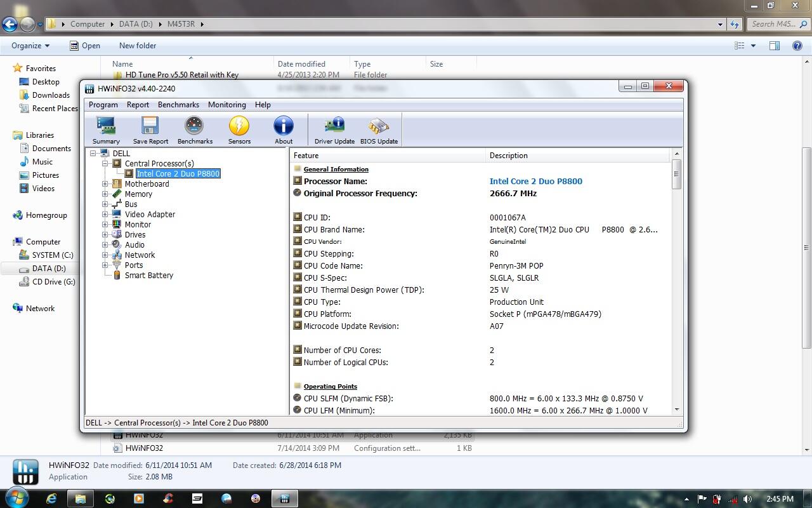Open the Program menu
Viewport: 812px width, 508px height.
(103, 105)
